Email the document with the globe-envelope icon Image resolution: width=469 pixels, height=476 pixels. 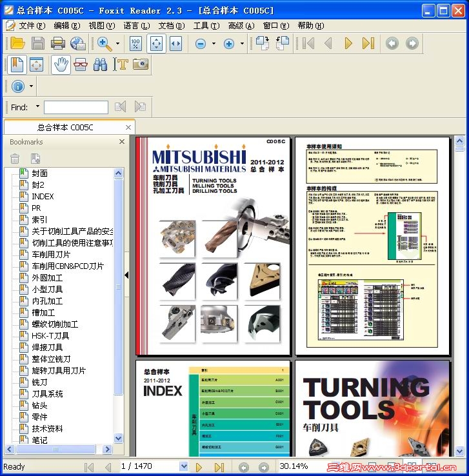click(78, 43)
